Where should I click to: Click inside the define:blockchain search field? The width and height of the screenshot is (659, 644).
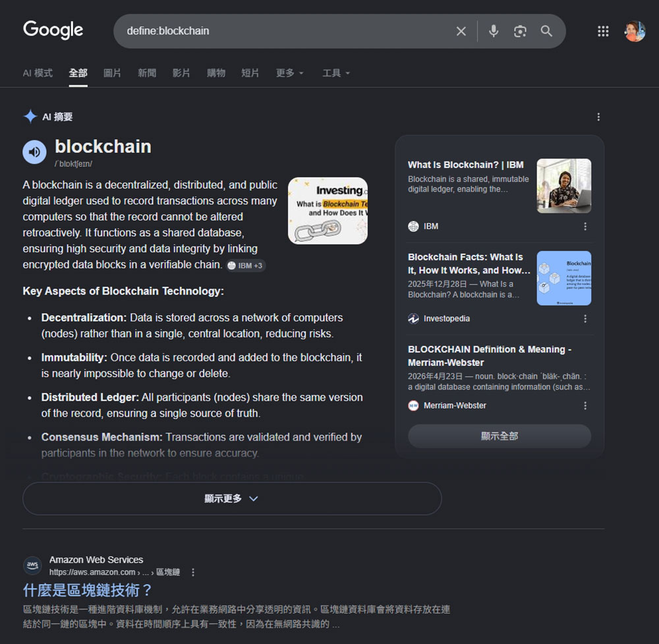coord(286,31)
